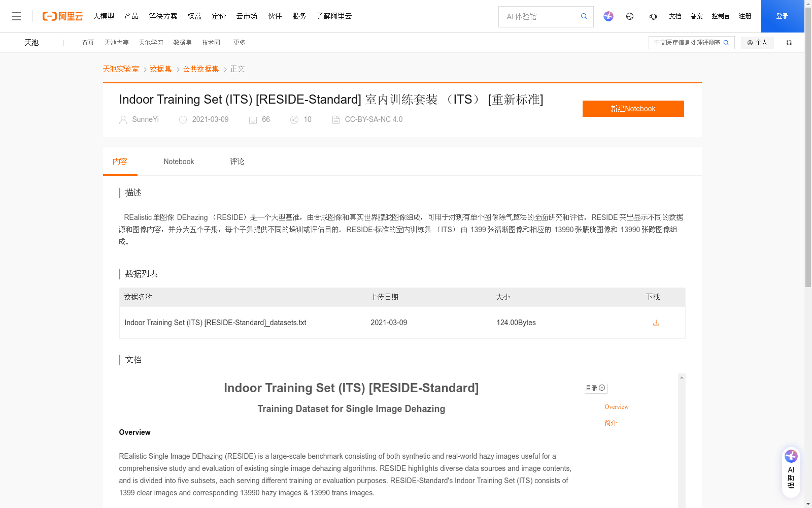812x508 pixels.
Task: Open the 了解阿里云 menu
Action: [334, 16]
